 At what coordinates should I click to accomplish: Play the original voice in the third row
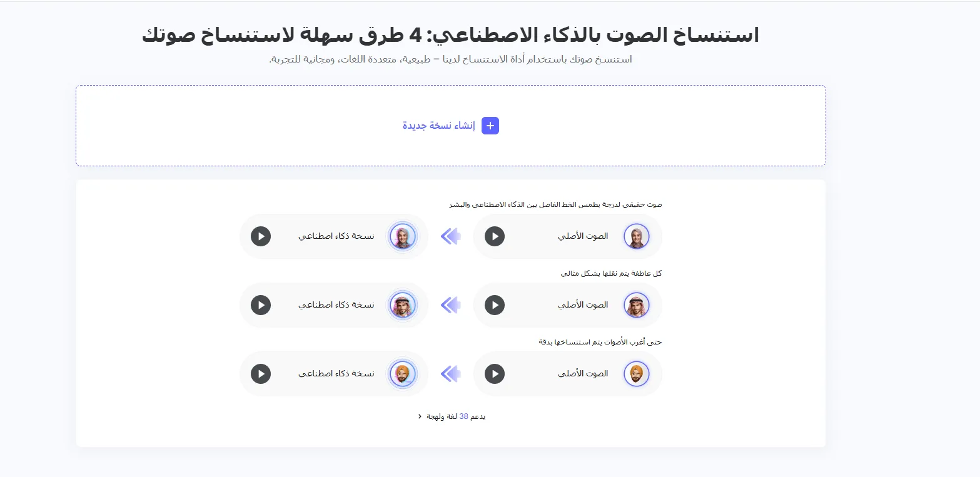(494, 374)
